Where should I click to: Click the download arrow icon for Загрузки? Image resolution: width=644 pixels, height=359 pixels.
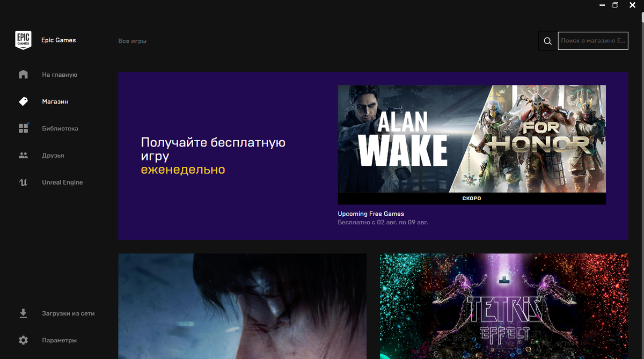pyautogui.click(x=23, y=313)
